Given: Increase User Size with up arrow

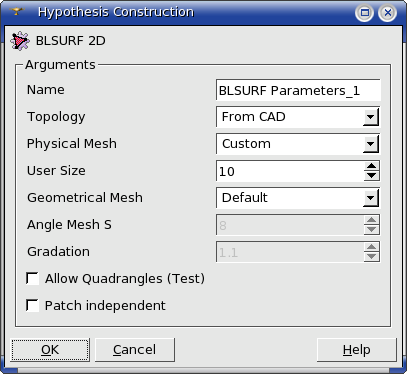Looking at the screenshot, I should click(372, 166).
